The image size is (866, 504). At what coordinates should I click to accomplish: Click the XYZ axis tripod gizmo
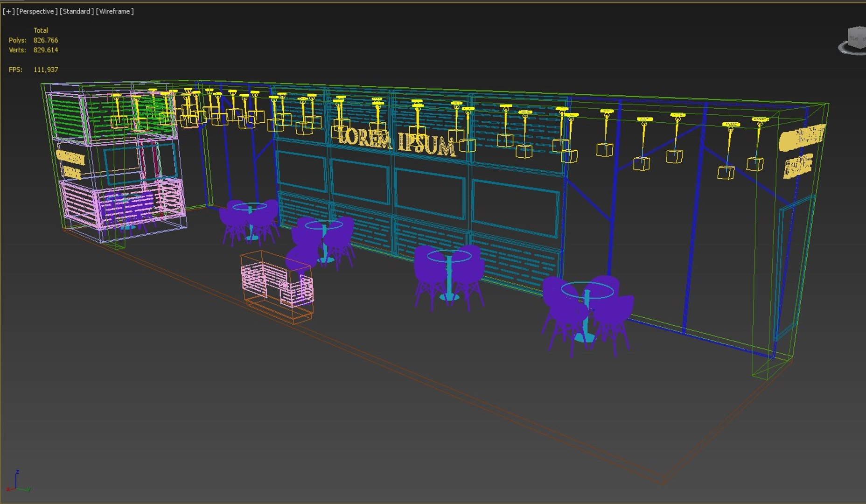(x=18, y=482)
